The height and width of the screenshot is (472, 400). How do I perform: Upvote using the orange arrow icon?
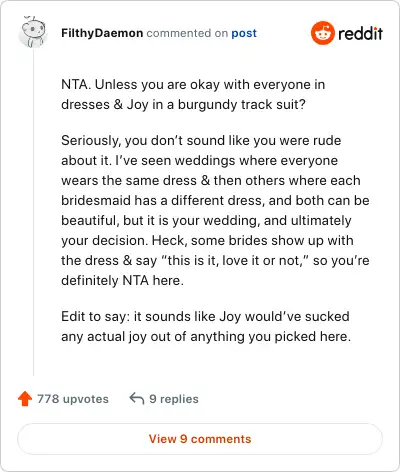point(25,399)
